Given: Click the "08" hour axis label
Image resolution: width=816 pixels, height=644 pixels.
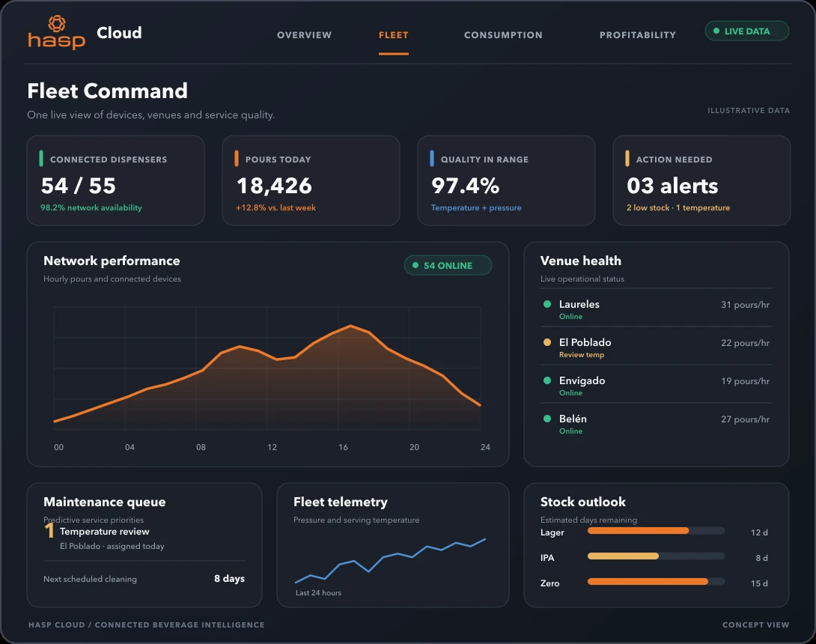Looking at the screenshot, I should coord(201,447).
